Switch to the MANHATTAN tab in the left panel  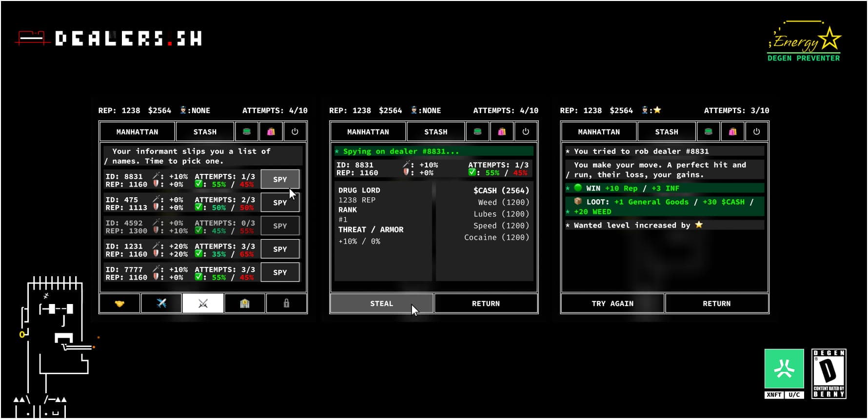coord(137,132)
